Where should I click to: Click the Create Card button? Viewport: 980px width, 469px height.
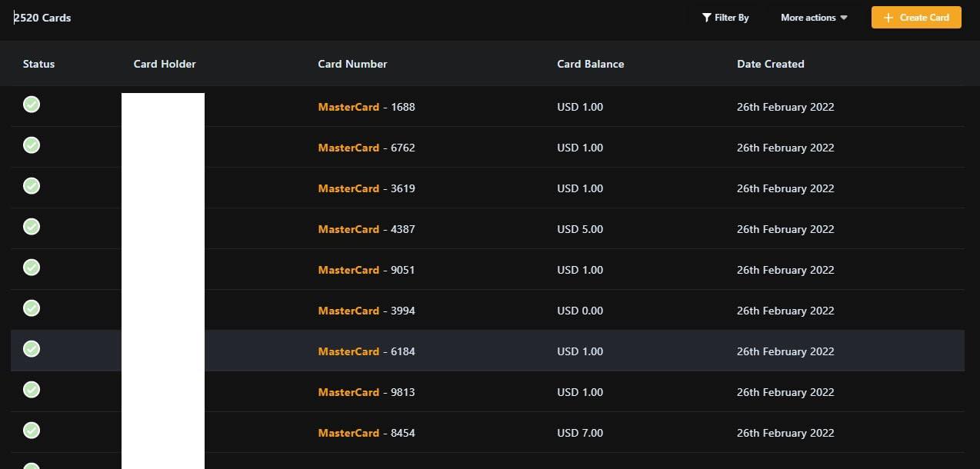[916, 18]
